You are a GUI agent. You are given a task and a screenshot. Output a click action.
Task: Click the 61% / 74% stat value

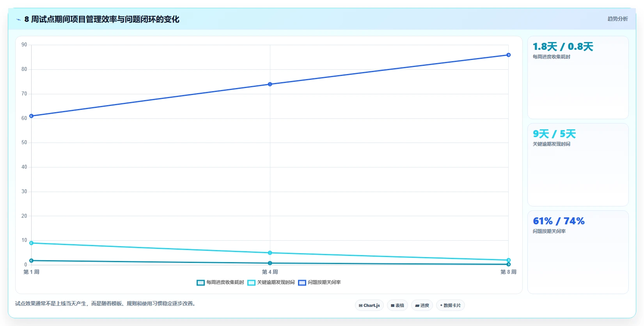tap(559, 221)
